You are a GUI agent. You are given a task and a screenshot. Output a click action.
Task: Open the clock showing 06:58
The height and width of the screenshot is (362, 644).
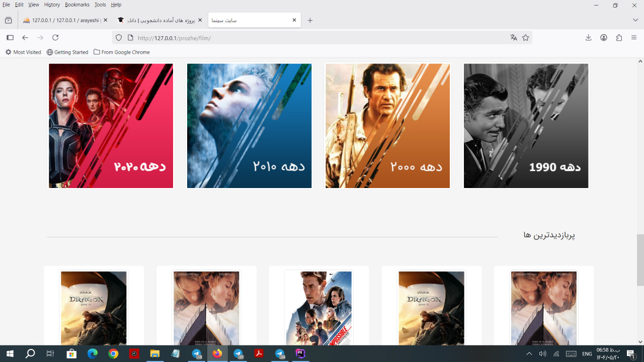[608, 354]
